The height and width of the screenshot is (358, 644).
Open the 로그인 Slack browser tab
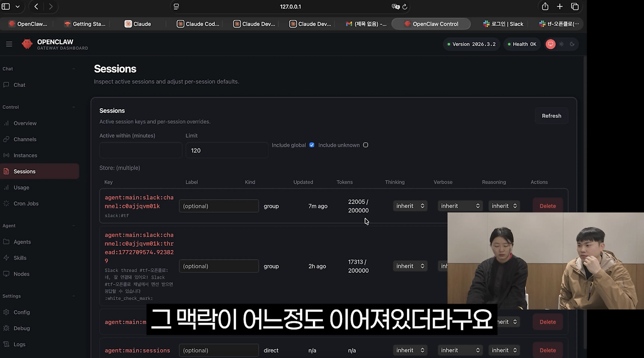503,24
